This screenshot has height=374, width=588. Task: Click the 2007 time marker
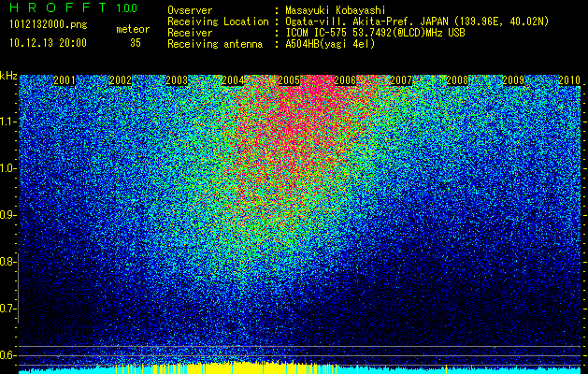tap(401, 80)
